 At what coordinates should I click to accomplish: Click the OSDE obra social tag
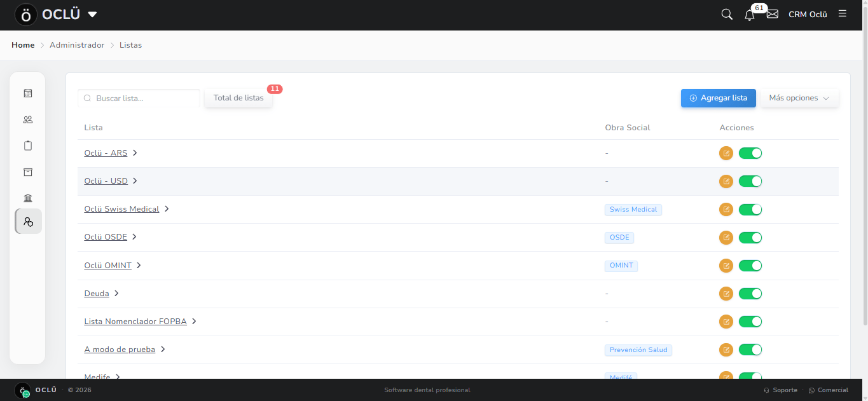click(x=619, y=238)
